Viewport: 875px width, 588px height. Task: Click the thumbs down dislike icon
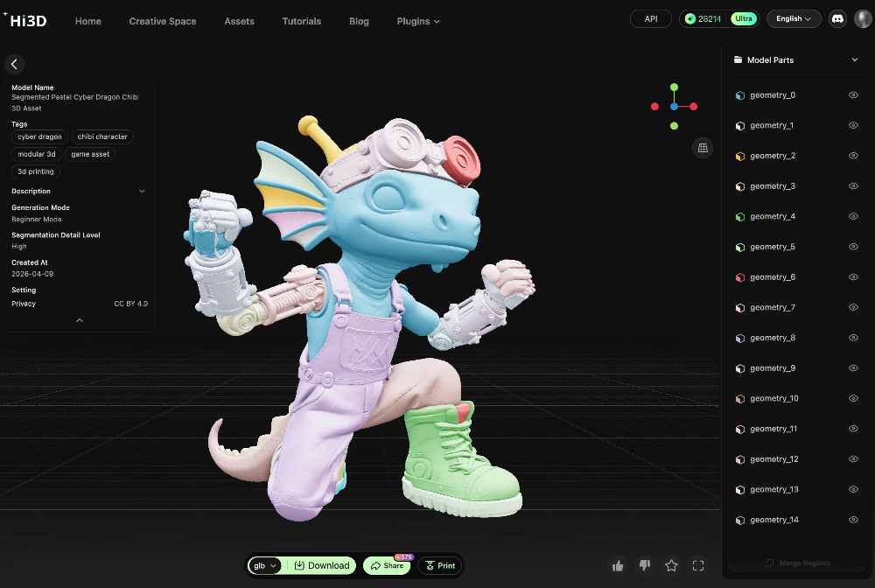coord(645,566)
